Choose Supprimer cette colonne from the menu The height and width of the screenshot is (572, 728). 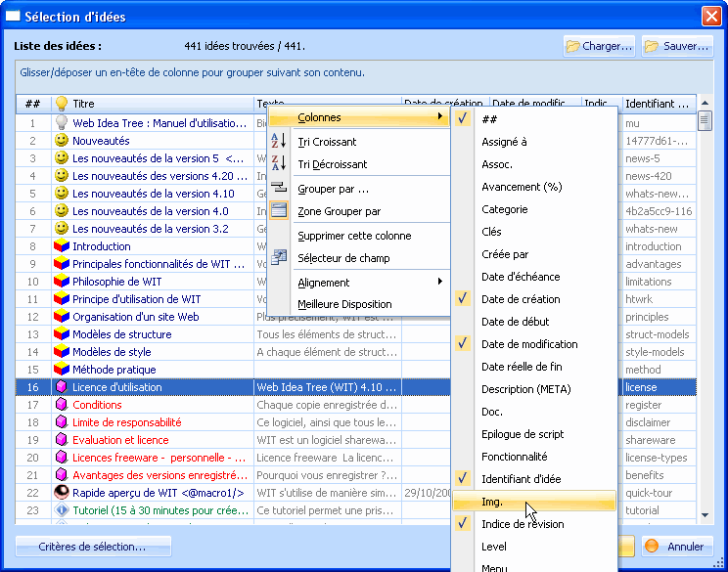(x=353, y=236)
